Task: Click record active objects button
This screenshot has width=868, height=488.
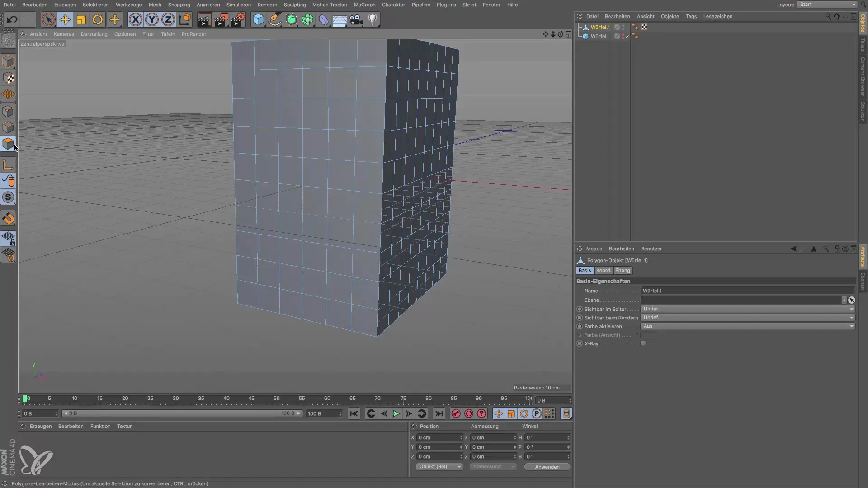Action: tap(456, 413)
